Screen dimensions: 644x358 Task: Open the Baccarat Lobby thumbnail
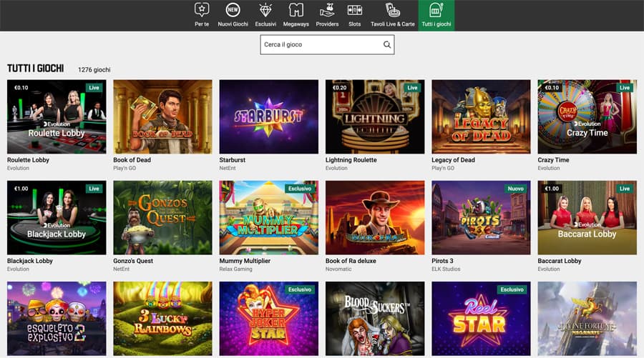click(x=587, y=218)
